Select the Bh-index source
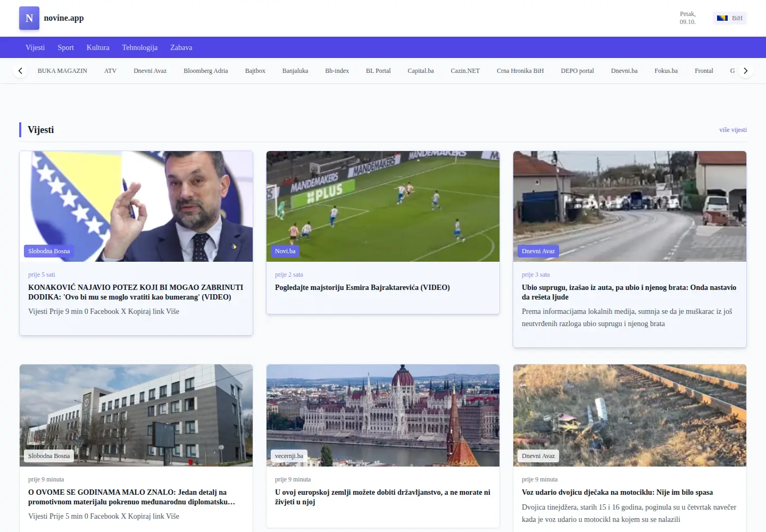The height and width of the screenshot is (532, 766). [337, 71]
